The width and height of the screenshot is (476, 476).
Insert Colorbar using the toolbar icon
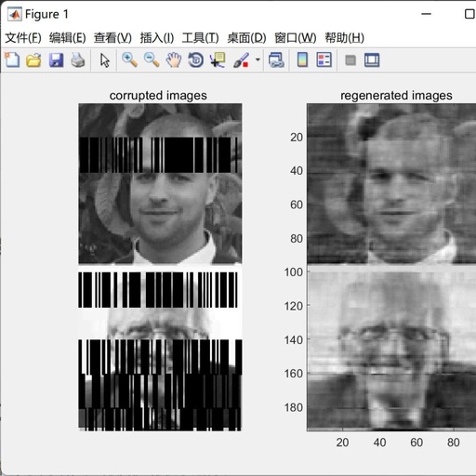302,59
